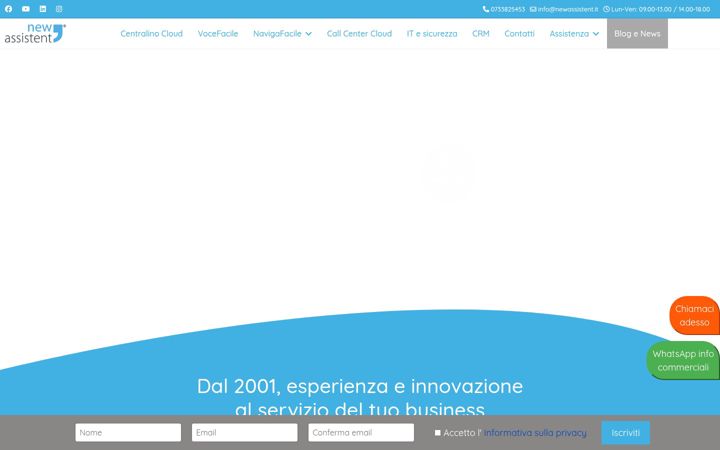
Task: Click the Email input field
Action: [245, 433]
